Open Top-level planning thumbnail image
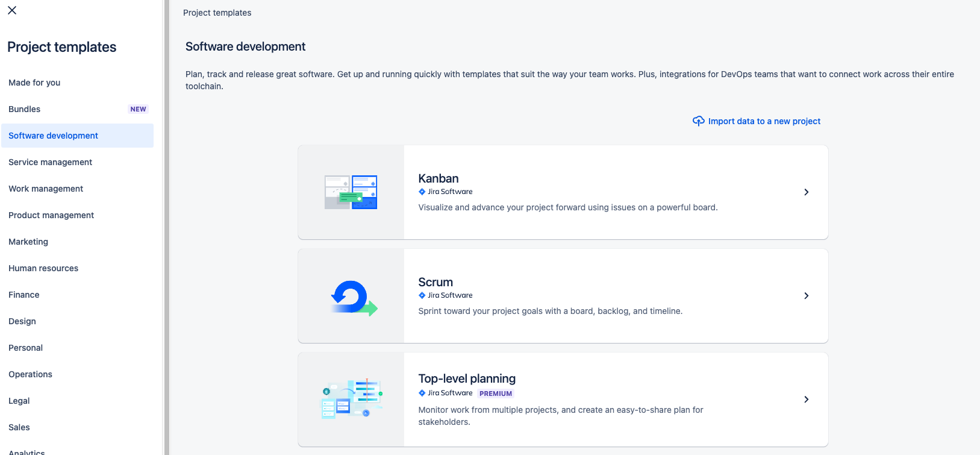Viewport: 980px width, 455px height. pos(351,399)
